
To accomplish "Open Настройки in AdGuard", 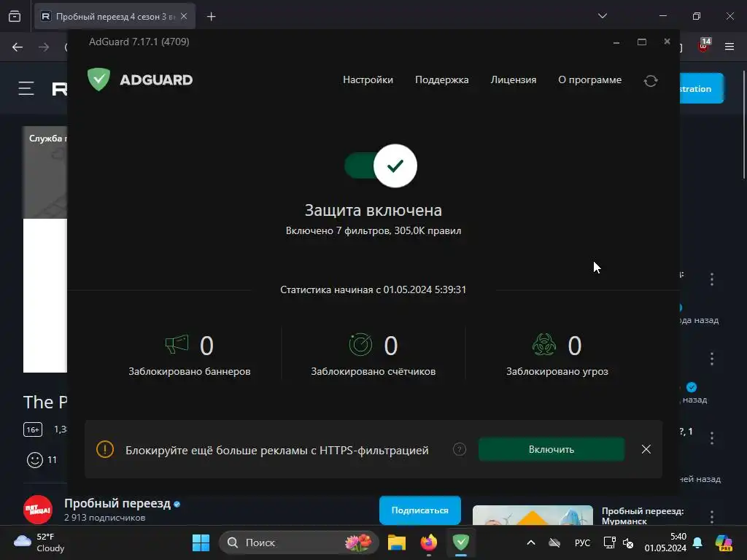I will coord(368,80).
